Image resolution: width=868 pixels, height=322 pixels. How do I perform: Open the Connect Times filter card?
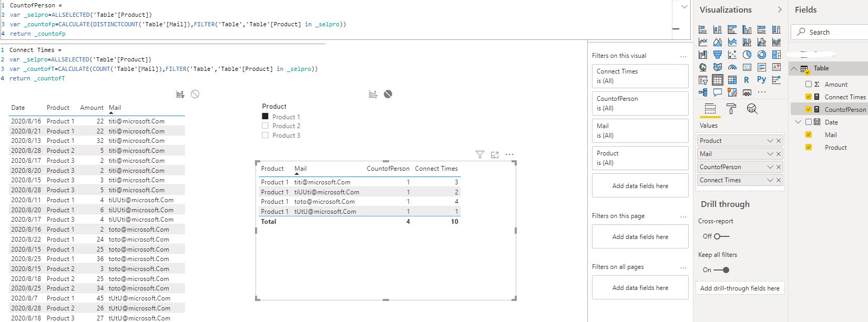click(640, 76)
